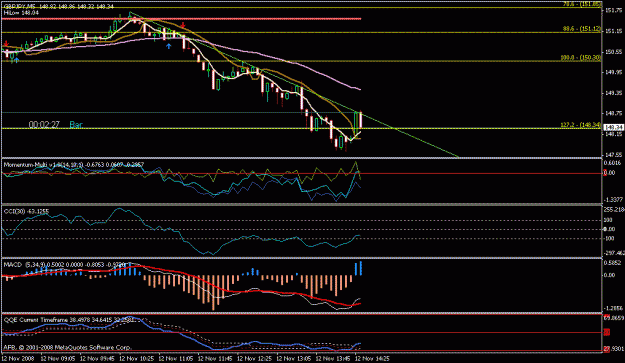Click the current price box 148.34
625x363 pixels.
click(614, 128)
